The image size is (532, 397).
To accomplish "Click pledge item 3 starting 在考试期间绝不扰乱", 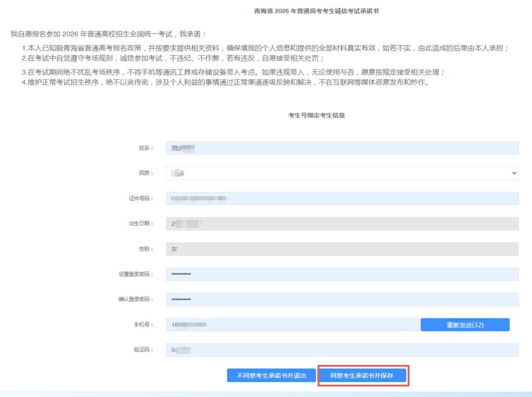I will click(x=234, y=72).
